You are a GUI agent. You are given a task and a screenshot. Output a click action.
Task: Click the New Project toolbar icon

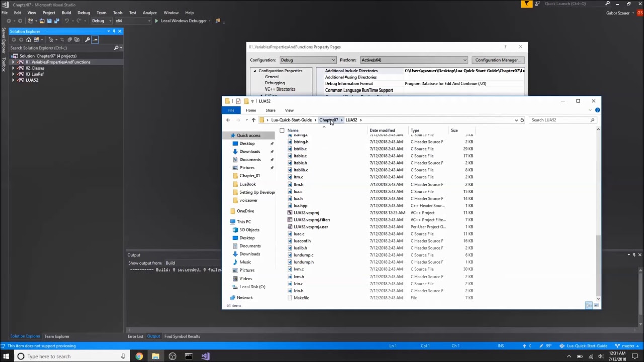pyautogui.click(x=31, y=21)
